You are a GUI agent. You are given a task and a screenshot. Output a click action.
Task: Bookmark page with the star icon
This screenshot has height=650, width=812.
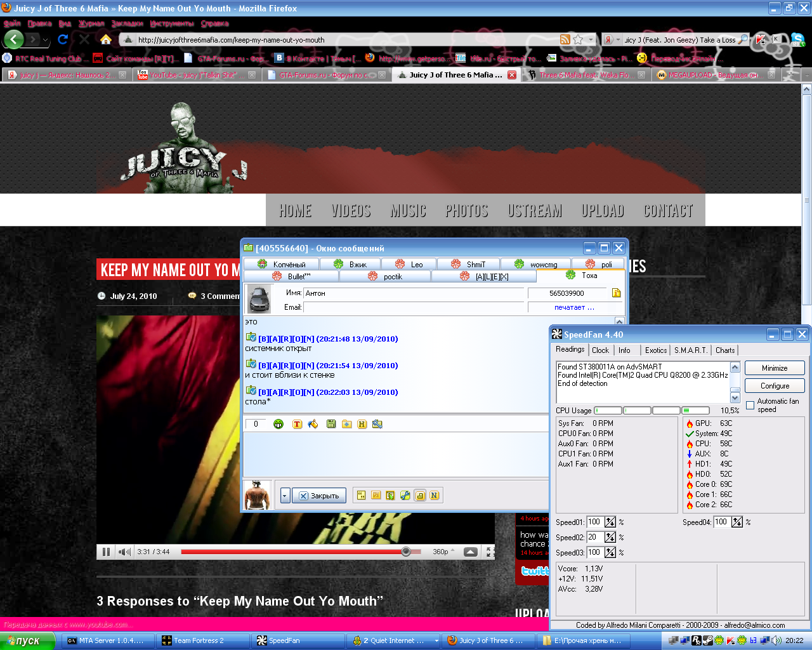(578, 39)
